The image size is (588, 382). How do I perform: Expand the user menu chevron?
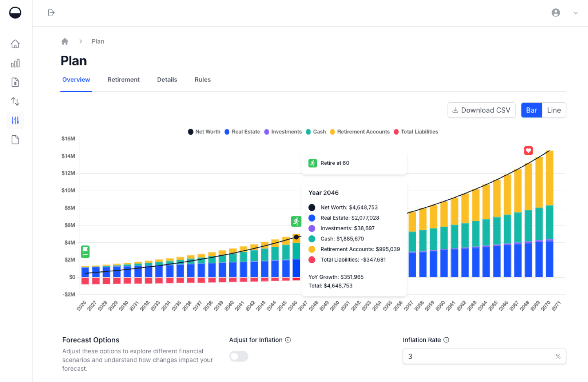click(576, 13)
